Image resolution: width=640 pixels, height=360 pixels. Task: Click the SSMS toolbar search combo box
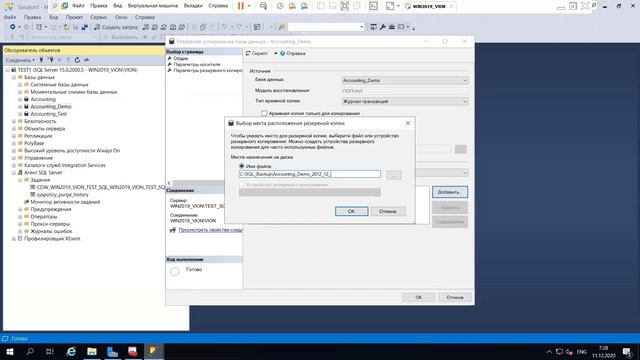[x=325, y=27]
